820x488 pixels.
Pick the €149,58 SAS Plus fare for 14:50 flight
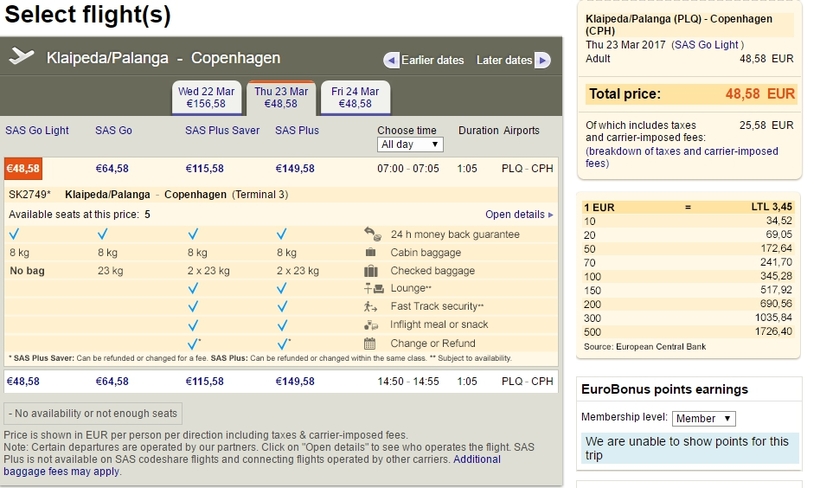295,381
